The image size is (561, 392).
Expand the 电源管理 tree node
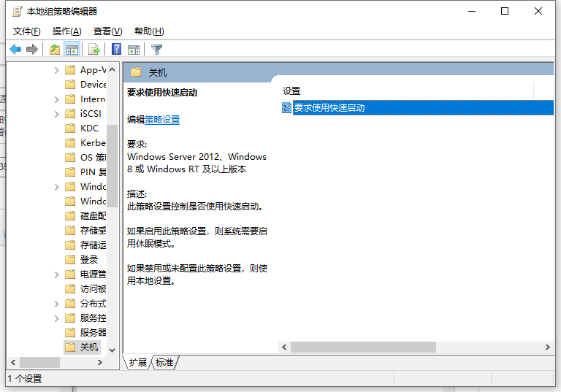click(x=56, y=274)
